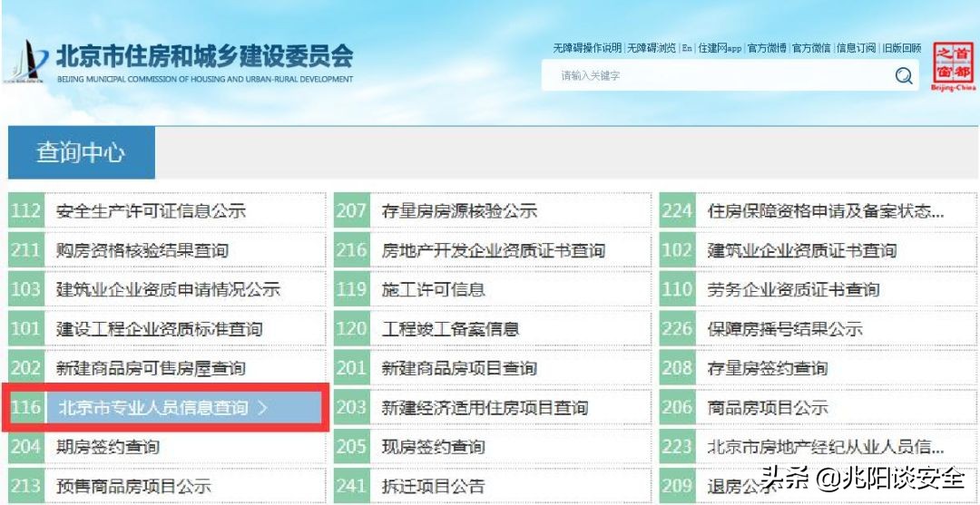
Task: Open 现房签约查询
Action: pyautogui.click(x=433, y=447)
